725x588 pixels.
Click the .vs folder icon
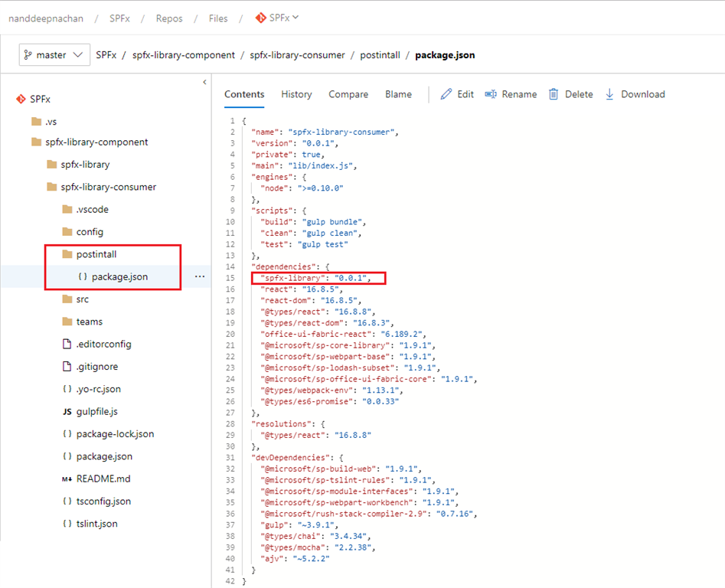37,122
